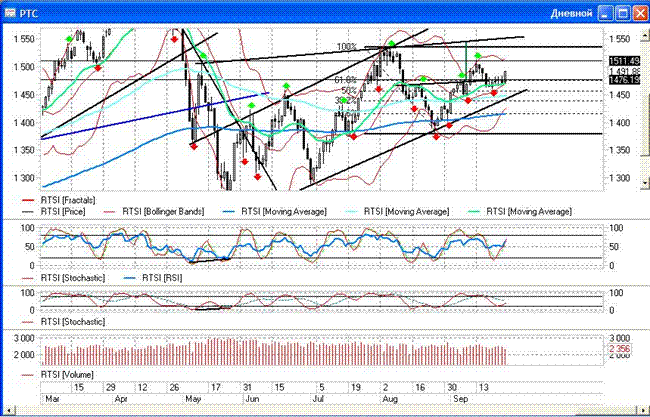Screen dimensions: 650x417
Task: Select the cyan RTSI [Moving Average] legend entry
Action: pyautogui.click(x=397, y=211)
